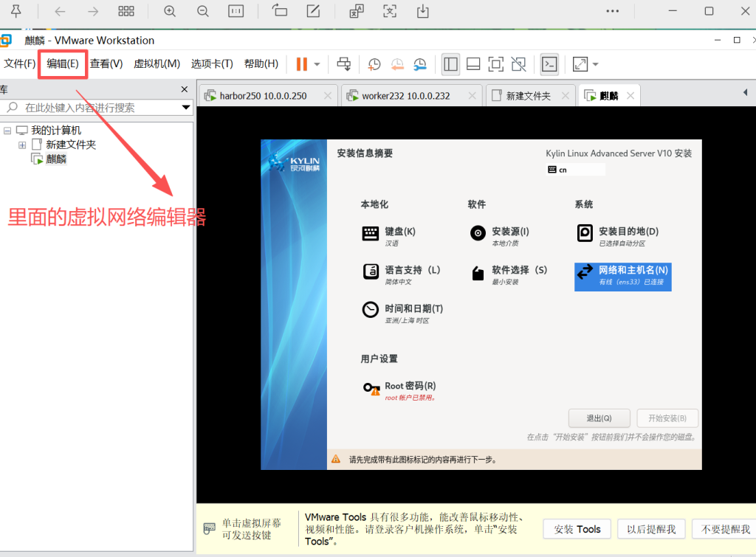
Task: Enter full screen mode icon
Action: [x=496, y=64]
